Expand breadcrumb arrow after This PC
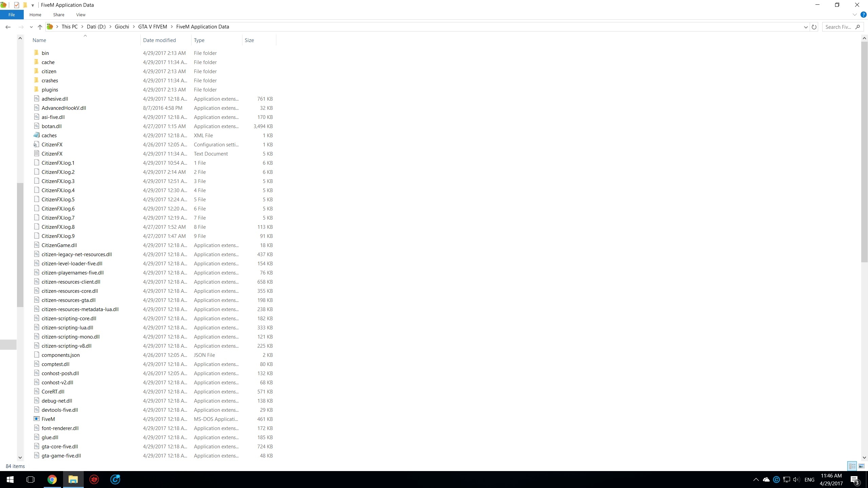868x488 pixels. pos(82,27)
